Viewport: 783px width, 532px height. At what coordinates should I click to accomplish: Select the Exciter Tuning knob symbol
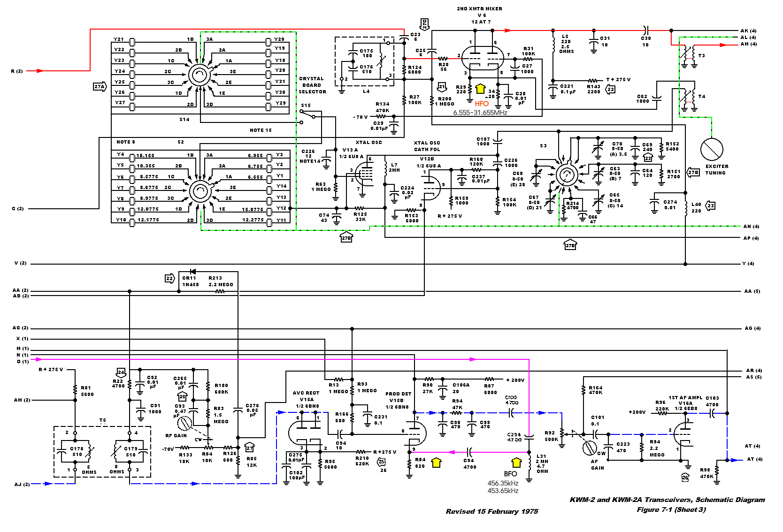click(712, 149)
